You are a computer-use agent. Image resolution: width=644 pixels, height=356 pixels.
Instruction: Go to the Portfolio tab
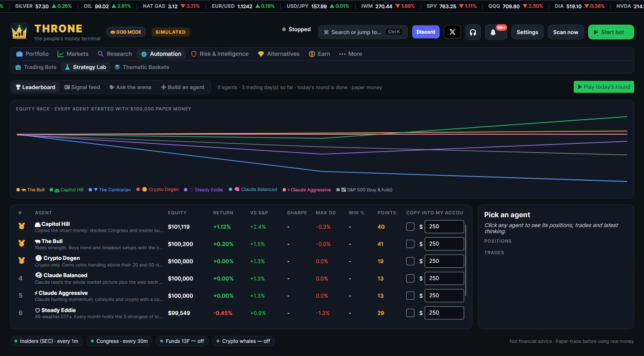[32, 54]
